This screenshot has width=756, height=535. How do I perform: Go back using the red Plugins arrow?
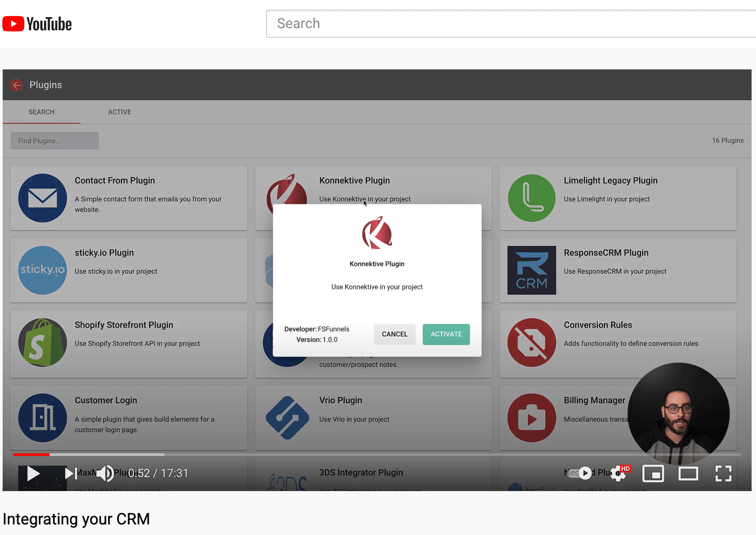pyautogui.click(x=17, y=85)
